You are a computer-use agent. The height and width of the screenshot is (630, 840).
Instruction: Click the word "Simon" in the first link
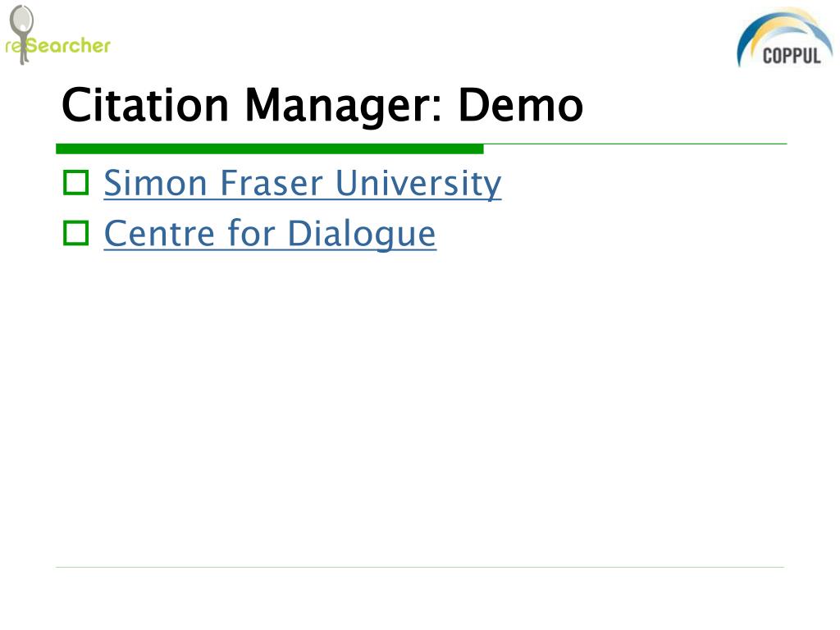155,183
